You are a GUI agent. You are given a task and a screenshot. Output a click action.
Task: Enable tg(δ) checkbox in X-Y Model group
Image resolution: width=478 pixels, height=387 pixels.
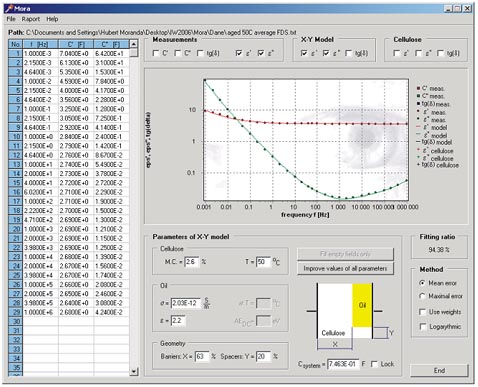click(348, 53)
